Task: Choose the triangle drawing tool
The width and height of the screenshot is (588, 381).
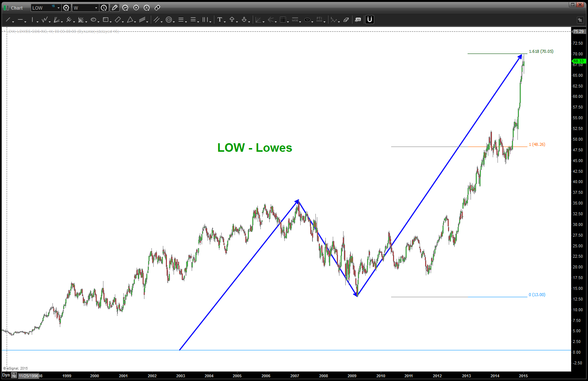Action: click(130, 20)
